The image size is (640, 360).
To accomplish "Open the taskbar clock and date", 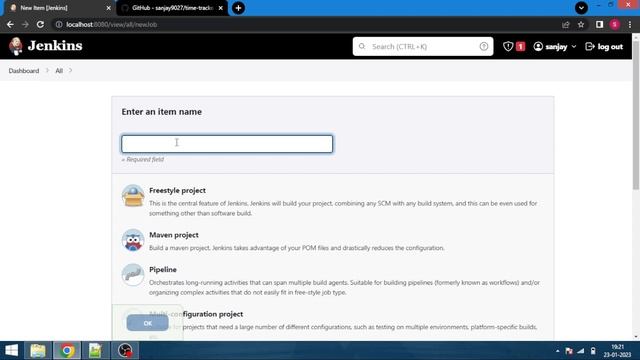I will click(x=618, y=351).
